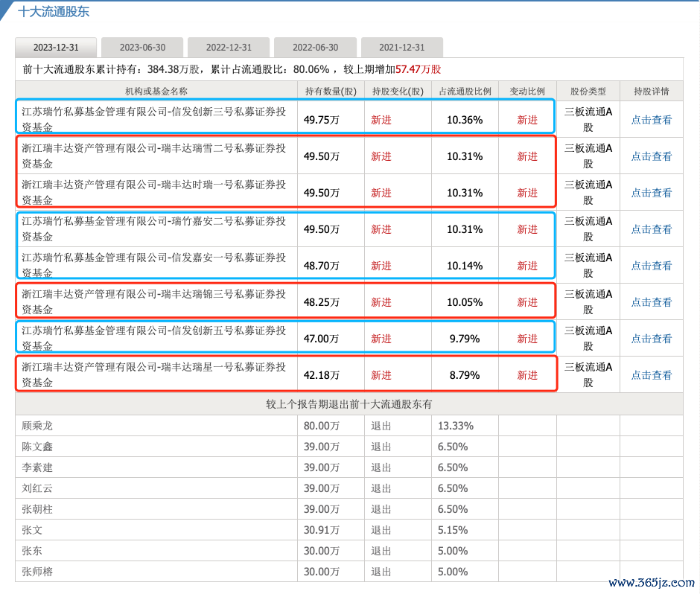This screenshot has height=594, width=700.
Task: Click the 10.05% float ratio cell
Action: click(465, 302)
